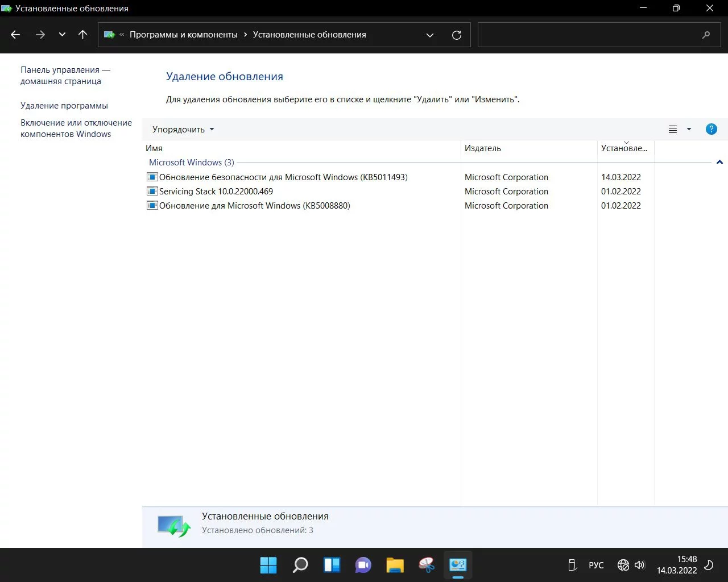The height and width of the screenshot is (582, 728).
Task: Click the installed updates details pane icon
Action: [174, 526]
